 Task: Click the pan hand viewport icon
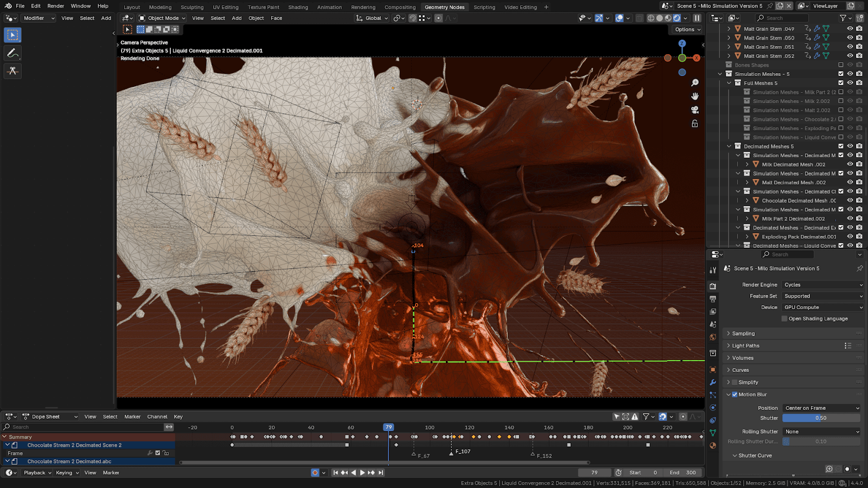click(x=694, y=97)
